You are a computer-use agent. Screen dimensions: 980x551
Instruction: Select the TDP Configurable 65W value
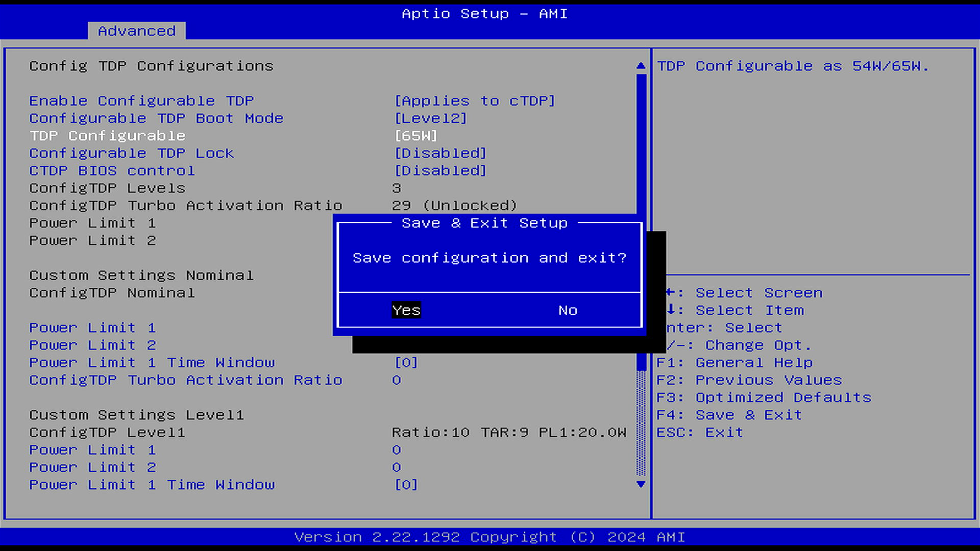[x=415, y=136]
